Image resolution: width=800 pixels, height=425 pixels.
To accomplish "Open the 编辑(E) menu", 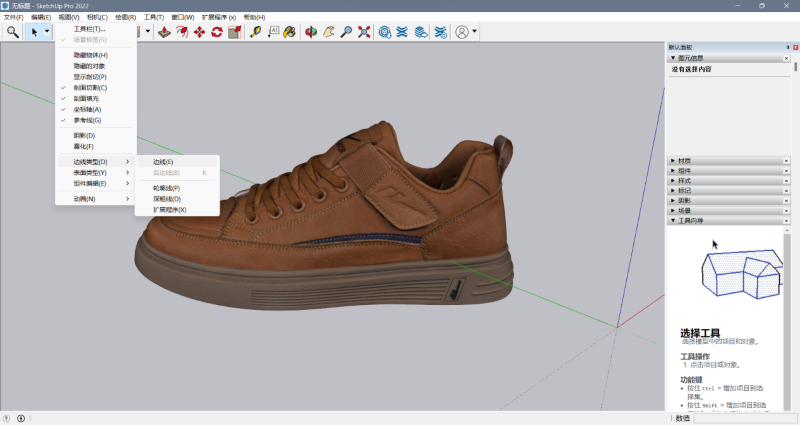I will click(x=41, y=17).
